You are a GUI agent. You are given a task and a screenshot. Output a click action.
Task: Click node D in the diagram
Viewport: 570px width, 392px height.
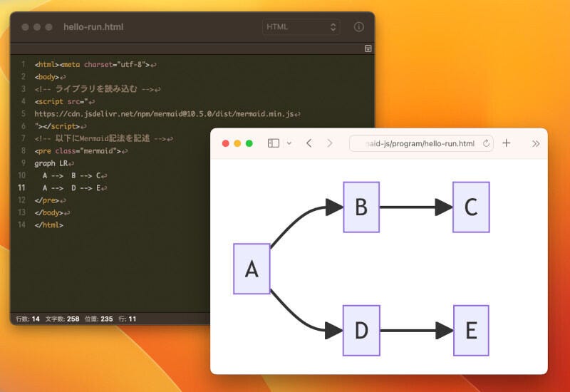pos(361,331)
